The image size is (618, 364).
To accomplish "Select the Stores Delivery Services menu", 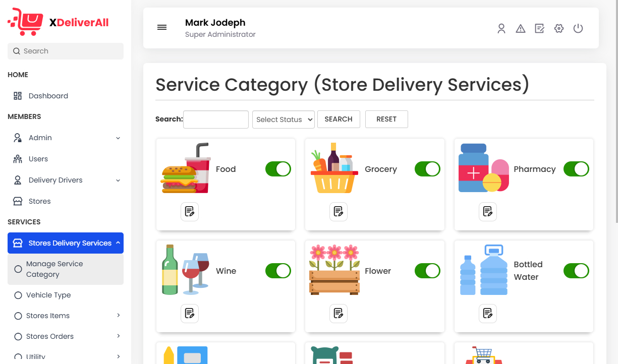I will [x=66, y=243].
